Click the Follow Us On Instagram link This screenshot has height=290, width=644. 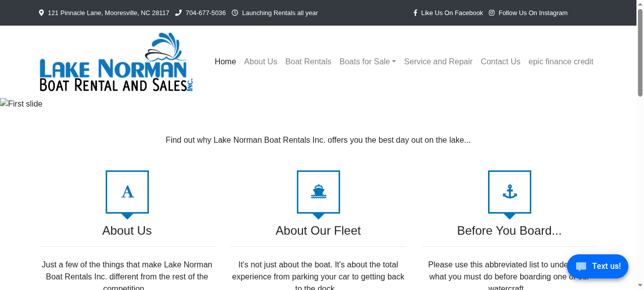coord(533,13)
